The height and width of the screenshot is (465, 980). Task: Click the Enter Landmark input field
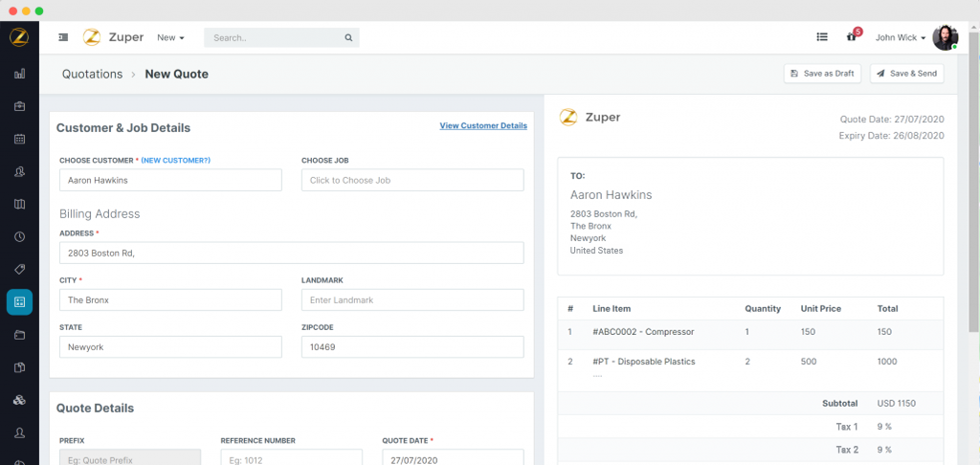(412, 300)
